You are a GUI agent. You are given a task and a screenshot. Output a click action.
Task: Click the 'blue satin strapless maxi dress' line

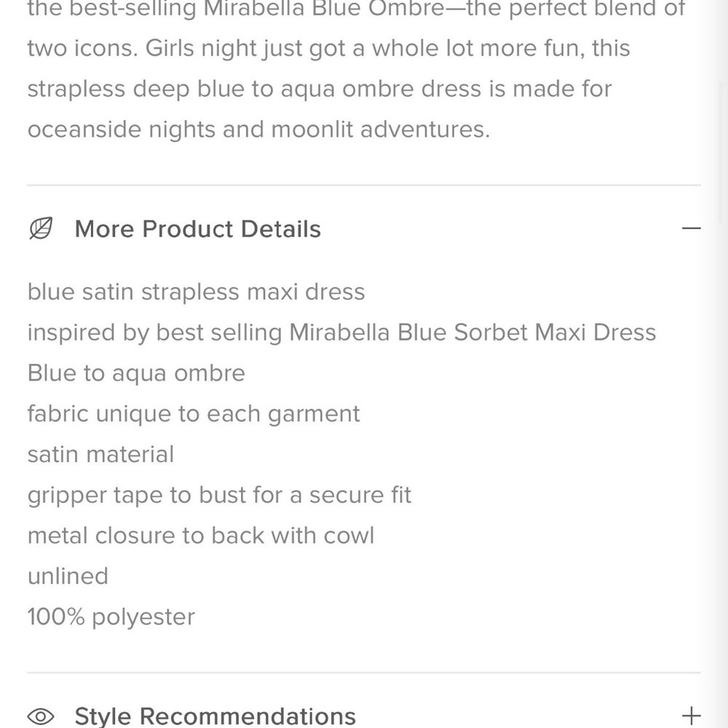(196, 292)
